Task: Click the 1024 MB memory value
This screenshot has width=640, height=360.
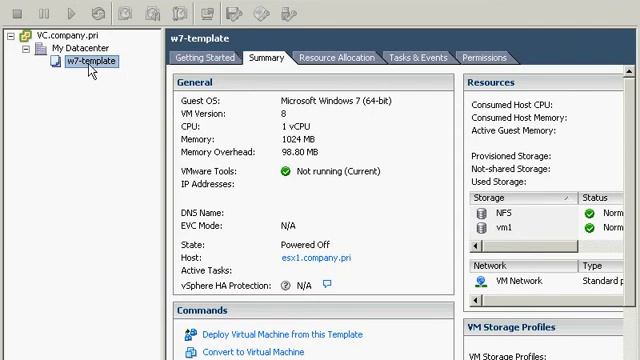Action: coord(298,140)
